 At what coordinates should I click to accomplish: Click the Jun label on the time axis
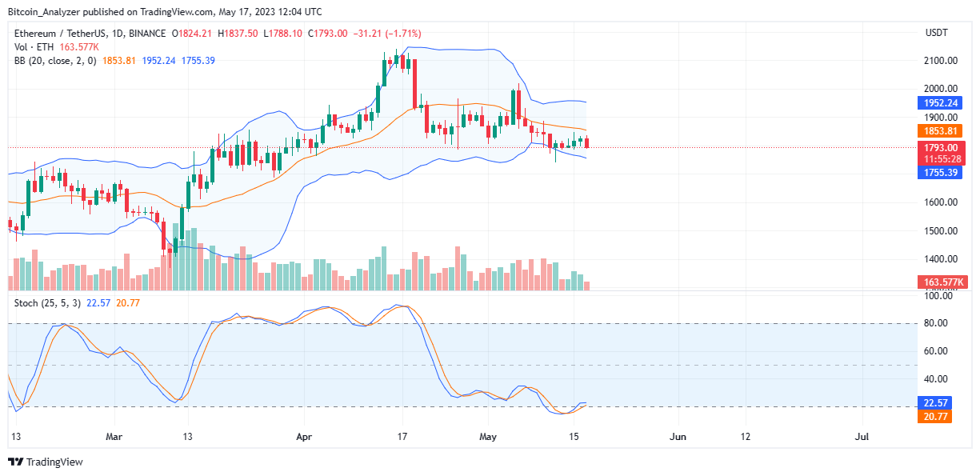coord(678,438)
